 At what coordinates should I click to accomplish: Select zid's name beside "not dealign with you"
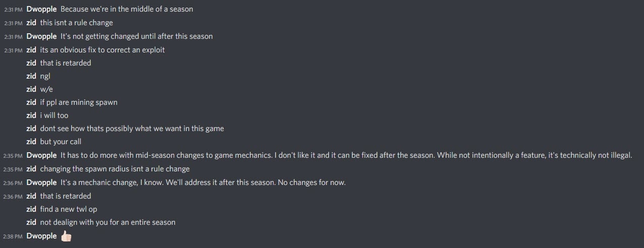click(31, 222)
